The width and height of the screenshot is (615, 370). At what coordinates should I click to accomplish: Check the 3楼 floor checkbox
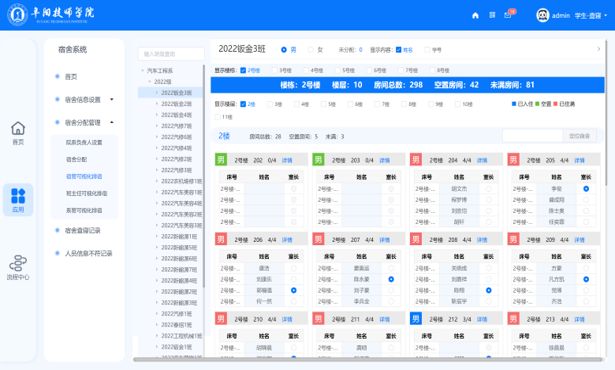click(x=269, y=104)
